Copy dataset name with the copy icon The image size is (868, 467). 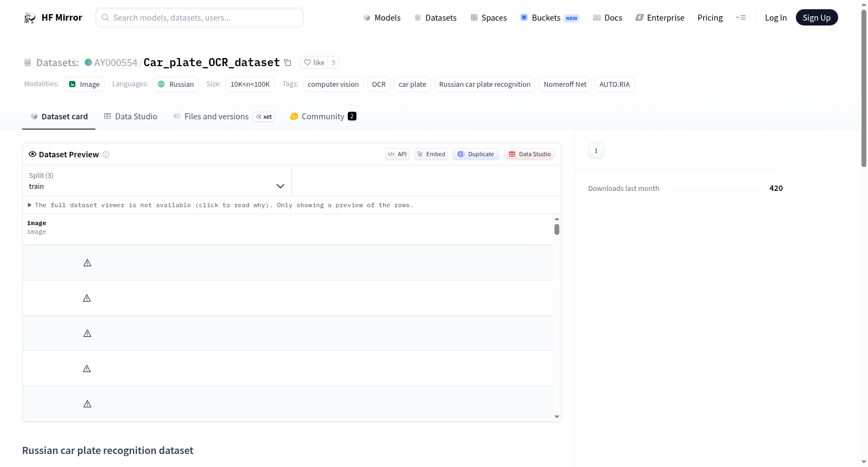[288, 63]
